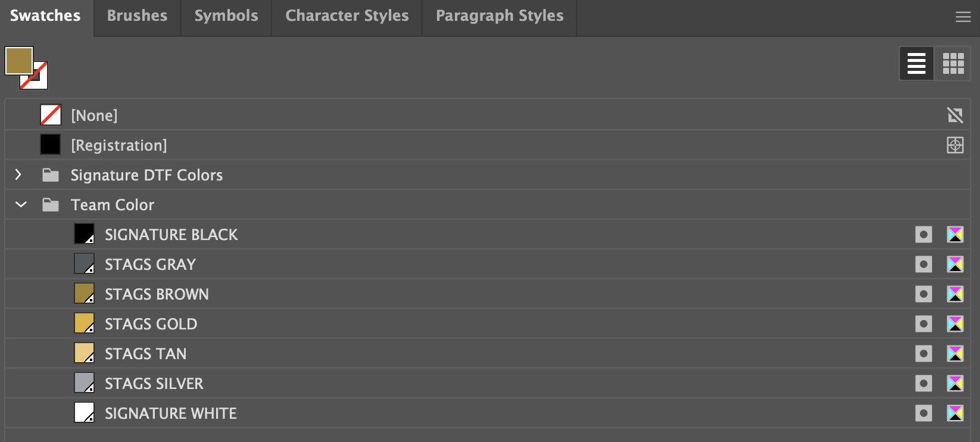This screenshot has width=980, height=442.
Task: Expand the Signature DTF Colors group
Action: tap(18, 175)
